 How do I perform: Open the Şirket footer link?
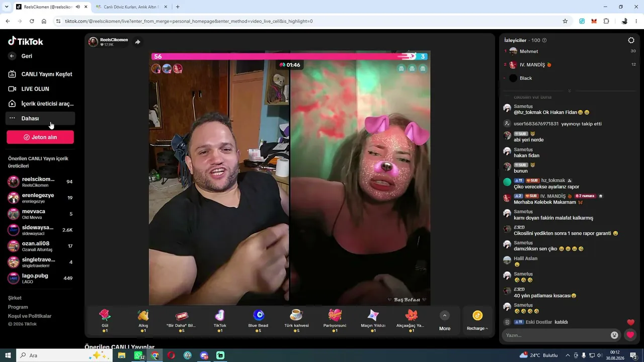click(15, 298)
